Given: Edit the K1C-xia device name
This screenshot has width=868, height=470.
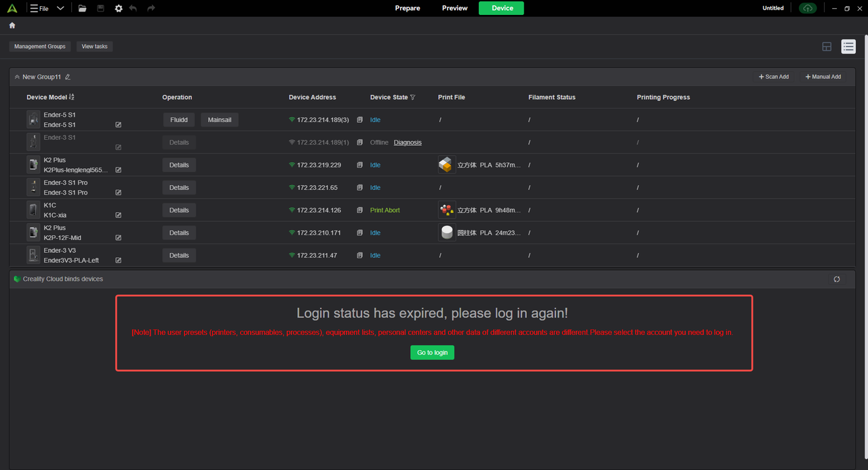Looking at the screenshot, I should [118, 215].
